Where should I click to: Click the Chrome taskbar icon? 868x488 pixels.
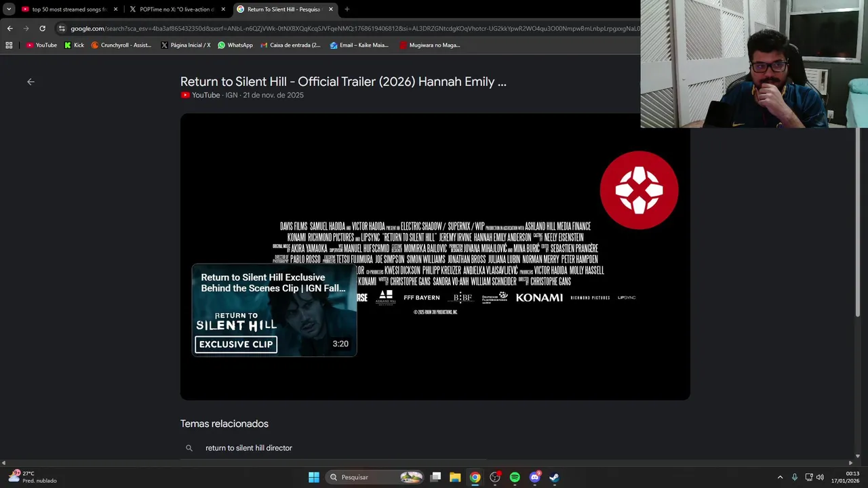(x=475, y=477)
